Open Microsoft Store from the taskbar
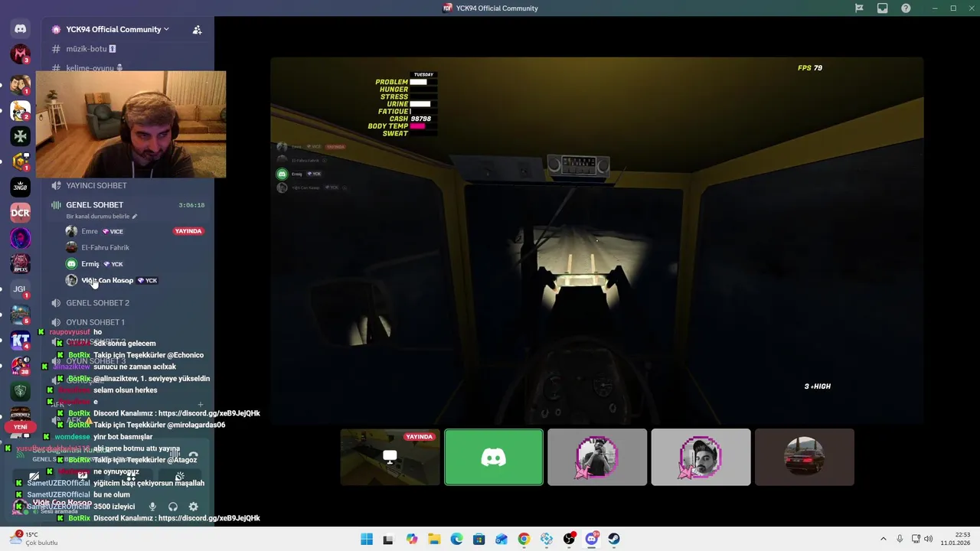 click(479, 539)
